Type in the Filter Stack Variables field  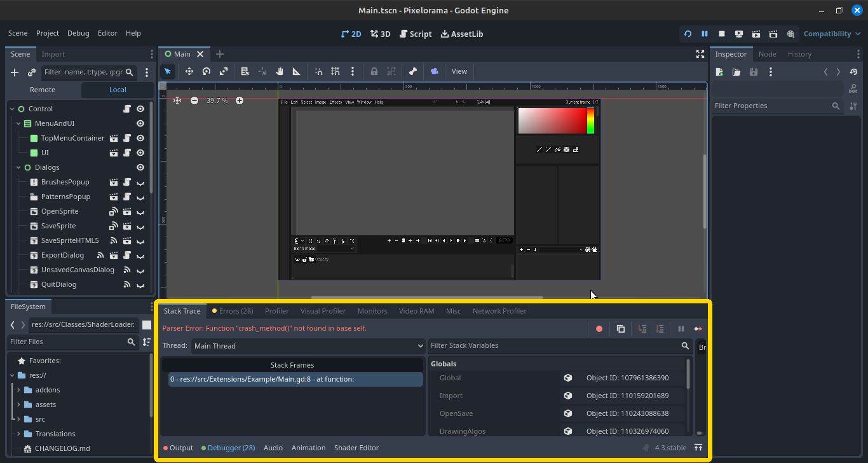[x=553, y=345]
